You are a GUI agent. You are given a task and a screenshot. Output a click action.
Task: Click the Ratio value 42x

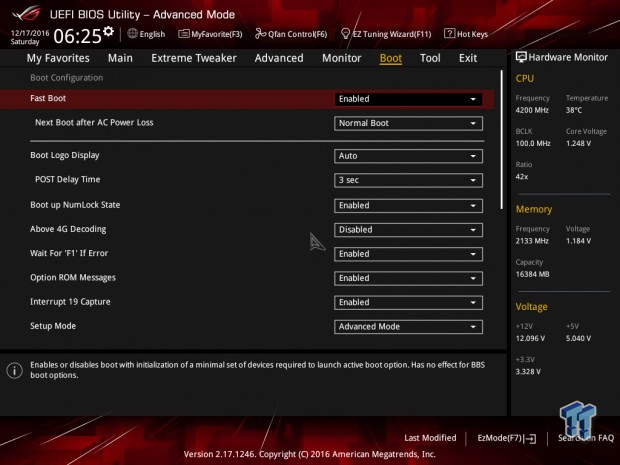click(522, 176)
